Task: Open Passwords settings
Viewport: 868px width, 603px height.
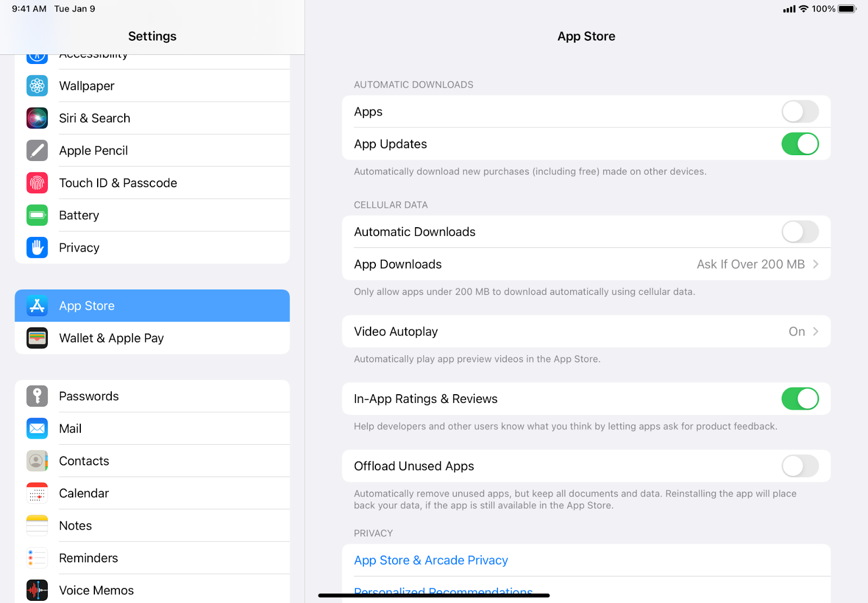Action: click(x=152, y=396)
